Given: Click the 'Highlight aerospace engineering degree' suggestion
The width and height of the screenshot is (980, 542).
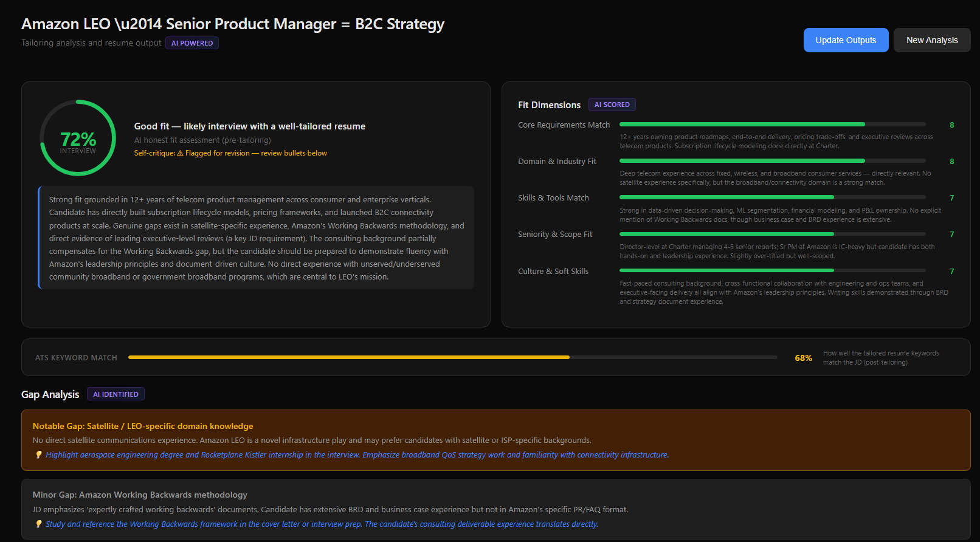Looking at the screenshot, I should pos(357,455).
